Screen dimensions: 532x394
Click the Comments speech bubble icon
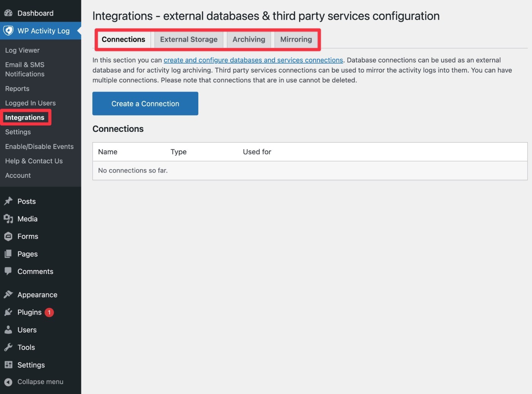[8, 271]
